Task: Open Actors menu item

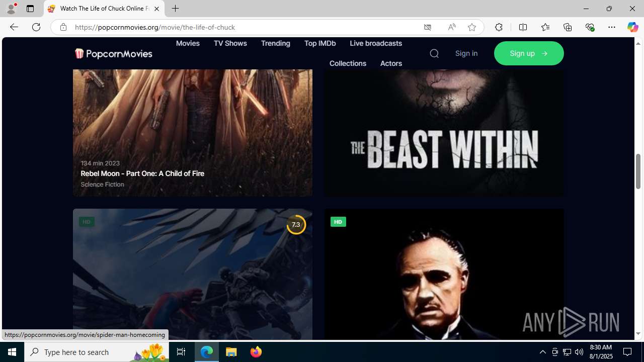Action: pos(391,63)
